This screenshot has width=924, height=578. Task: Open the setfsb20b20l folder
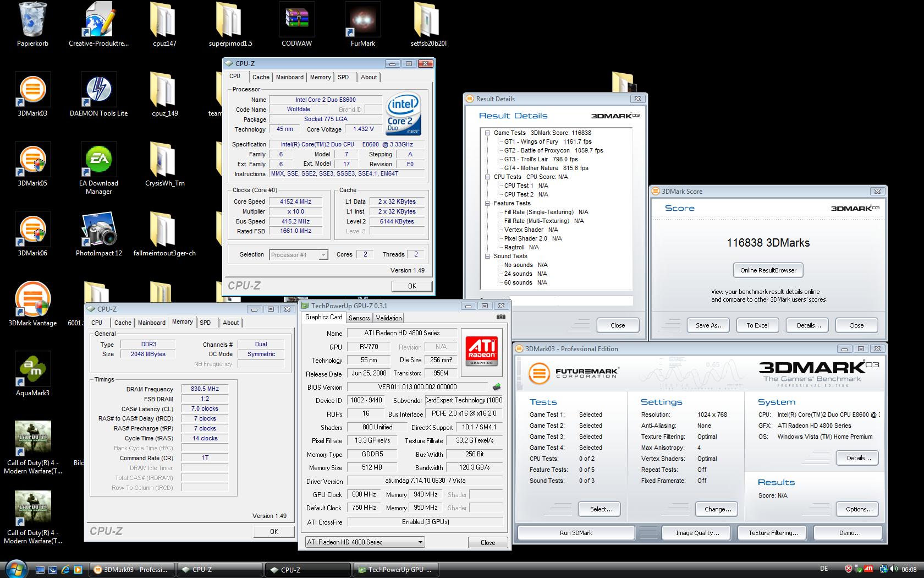428,25
